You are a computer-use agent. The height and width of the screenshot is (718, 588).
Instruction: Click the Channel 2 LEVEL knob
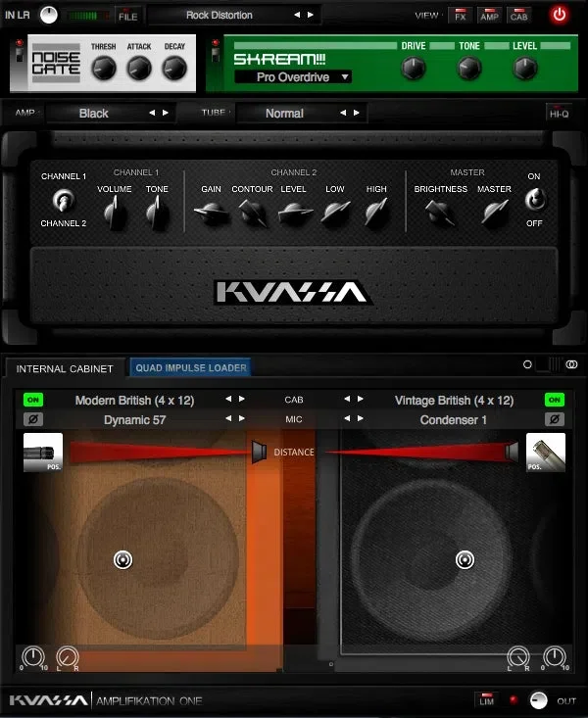pyautogui.click(x=294, y=213)
